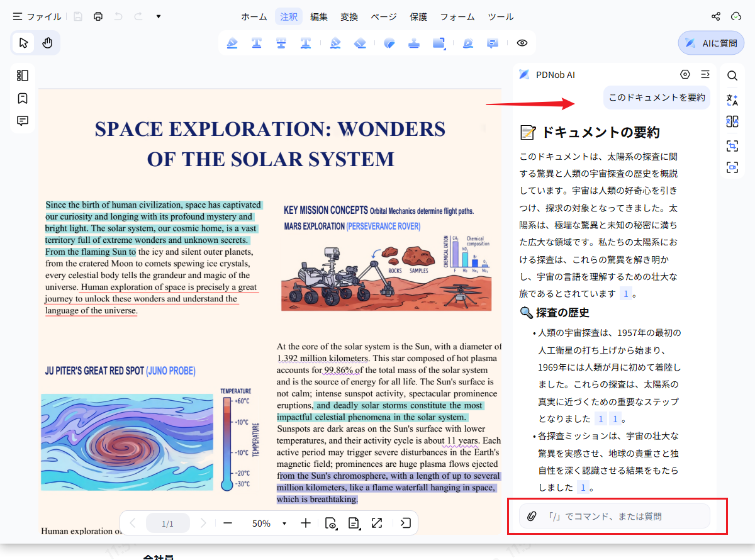
Task: Select the underline text tool
Action: [257, 43]
